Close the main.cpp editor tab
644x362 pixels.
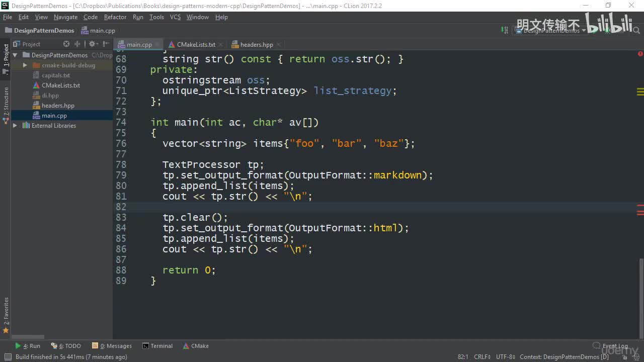pyautogui.click(x=157, y=45)
